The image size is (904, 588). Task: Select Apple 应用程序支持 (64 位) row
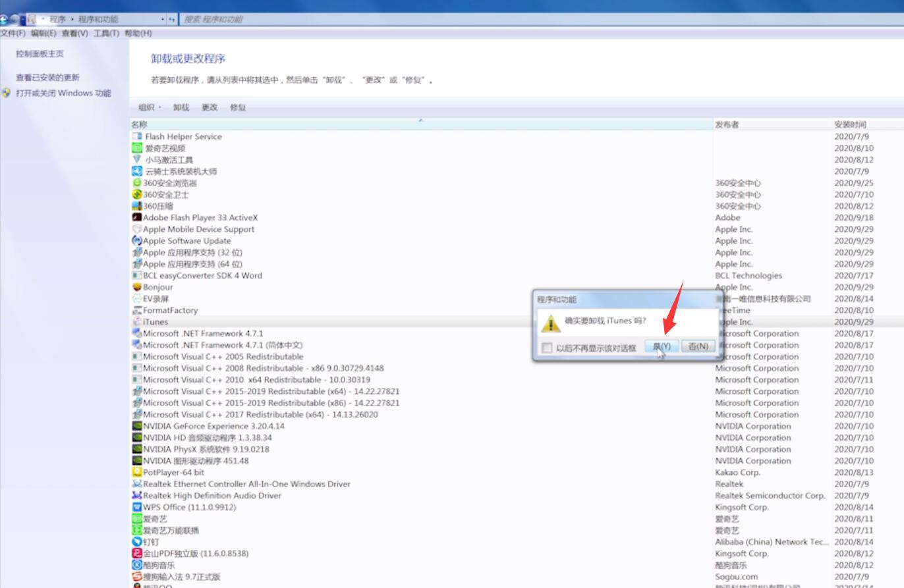(x=517, y=264)
